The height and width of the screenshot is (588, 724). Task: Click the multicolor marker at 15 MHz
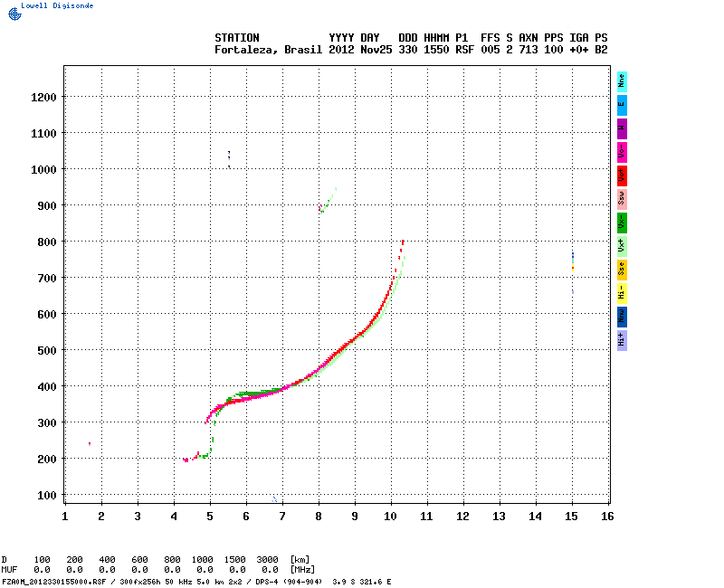(573, 262)
